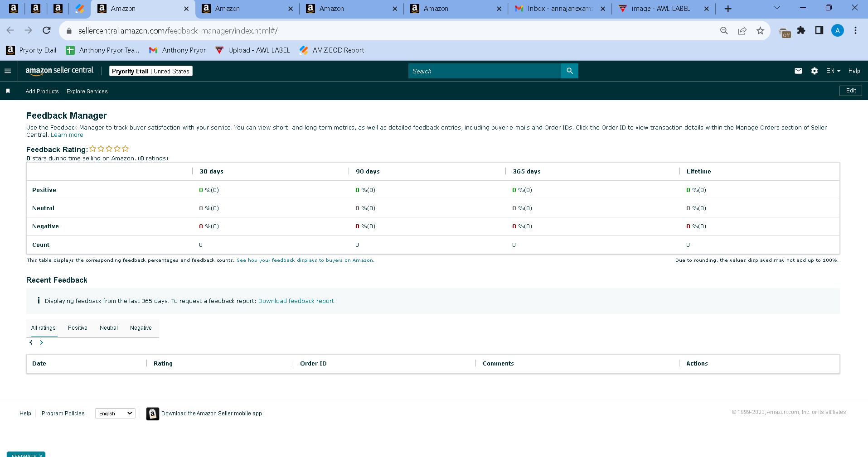
Task: Open the settings gear icon
Action: pos(815,71)
